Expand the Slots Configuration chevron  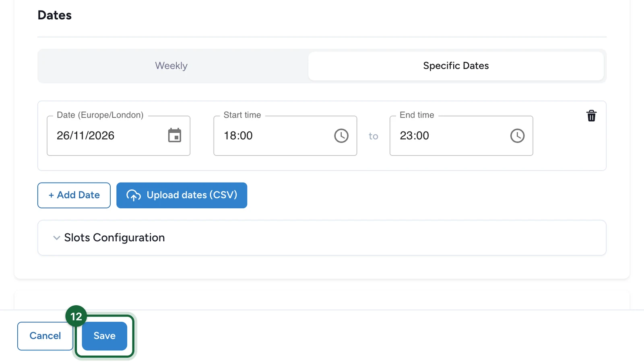click(57, 238)
